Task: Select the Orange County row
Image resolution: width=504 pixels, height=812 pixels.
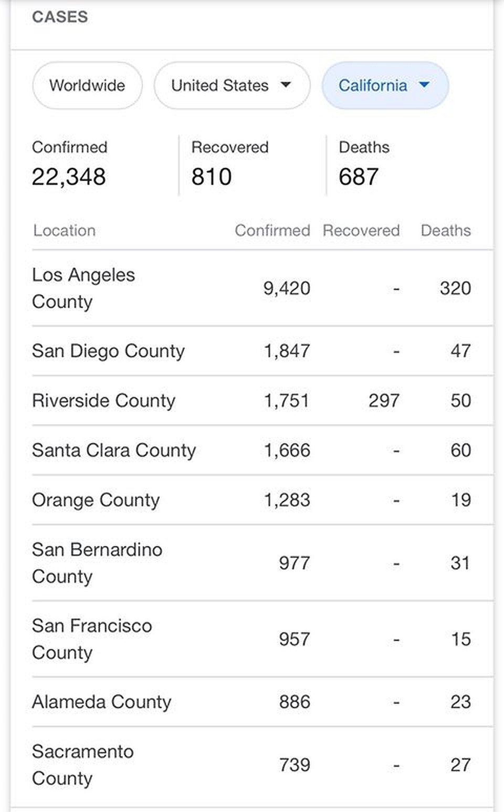Action: point(96,500)
